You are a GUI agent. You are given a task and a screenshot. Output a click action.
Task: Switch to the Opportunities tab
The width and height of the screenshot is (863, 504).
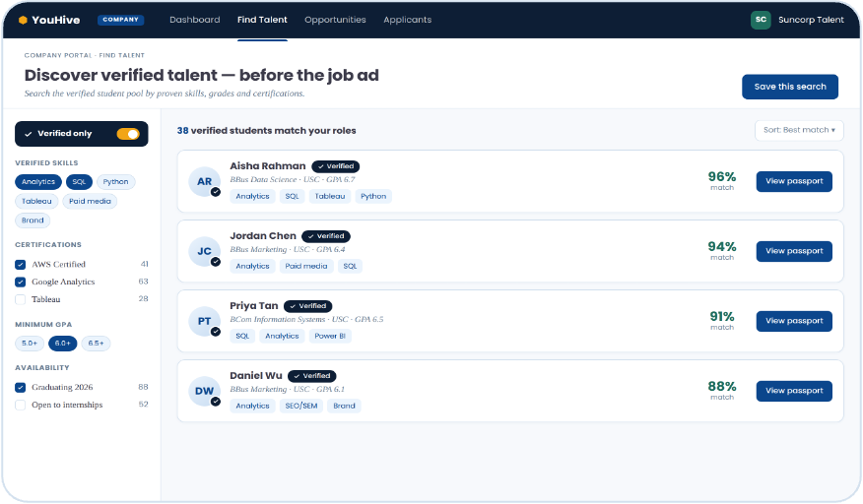335,20
